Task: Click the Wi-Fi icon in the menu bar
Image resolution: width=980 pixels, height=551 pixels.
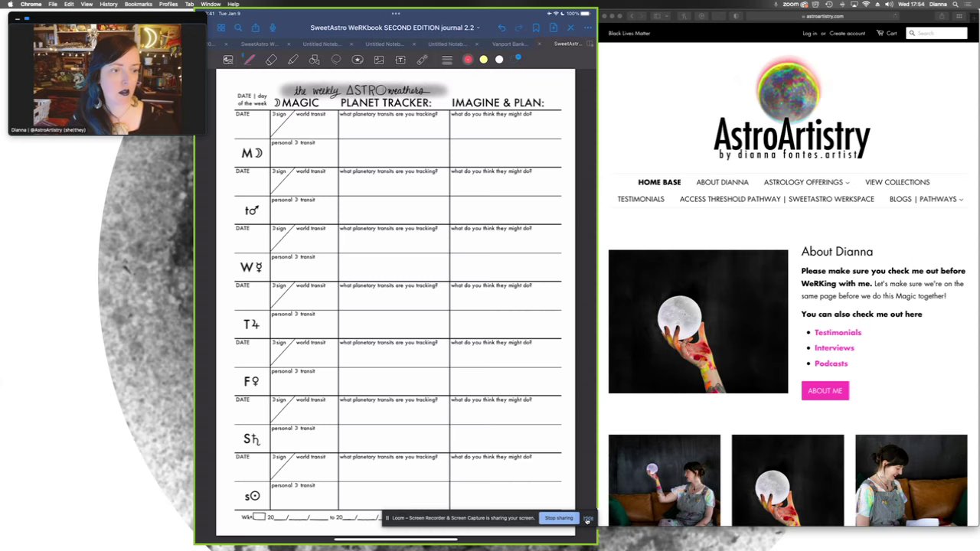Action: (x=867, y=4)
